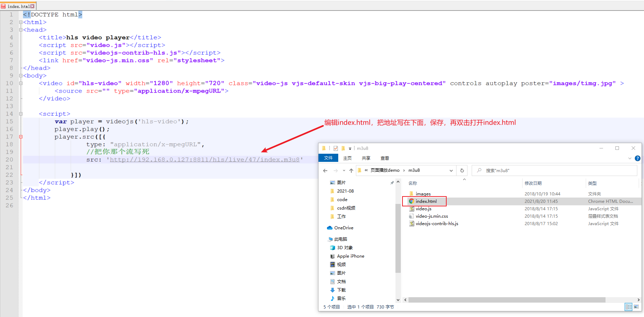This screenshot has height=317, width=644.
Task: Collapse the html tag fold marker
Action: click(x=21, y=22)
